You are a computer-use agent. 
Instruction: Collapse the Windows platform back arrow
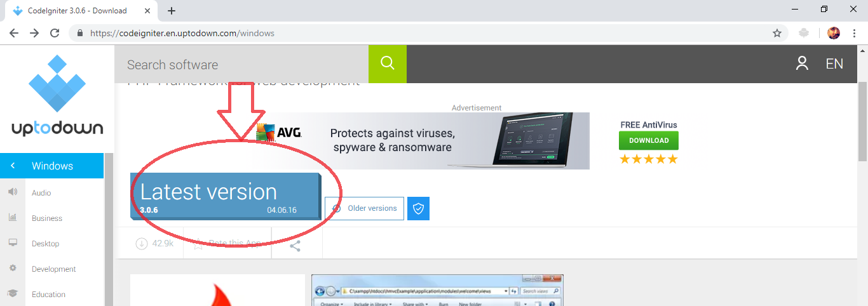tap(13, 166)
